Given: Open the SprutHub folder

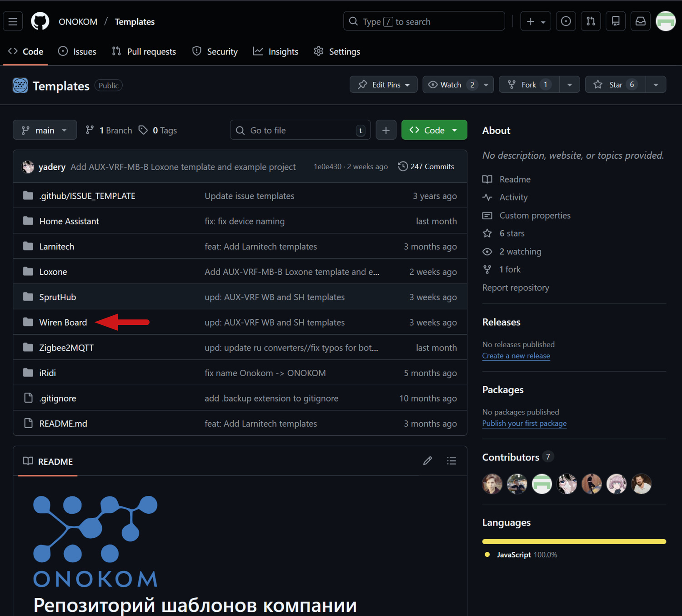Looking at the screenshot, I should click(x=58, y=297).
